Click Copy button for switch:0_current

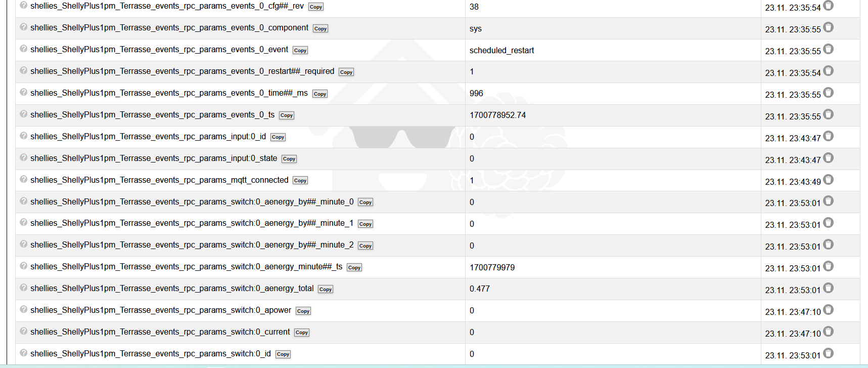[302, 333]
